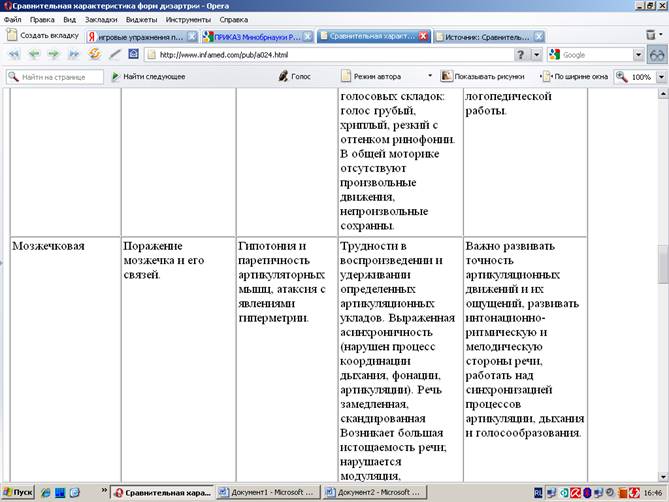Image resolution: width=669 pixels, height=502 pixels.
Task: Click the Rewind arrow in navigation bar
Action: tap(14, 55)
